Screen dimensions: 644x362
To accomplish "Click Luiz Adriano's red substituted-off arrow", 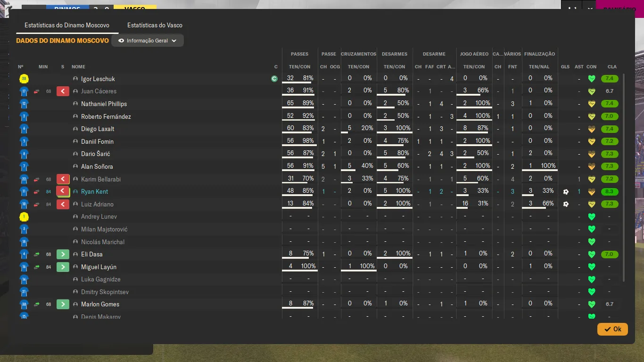I will click(63, 204).
